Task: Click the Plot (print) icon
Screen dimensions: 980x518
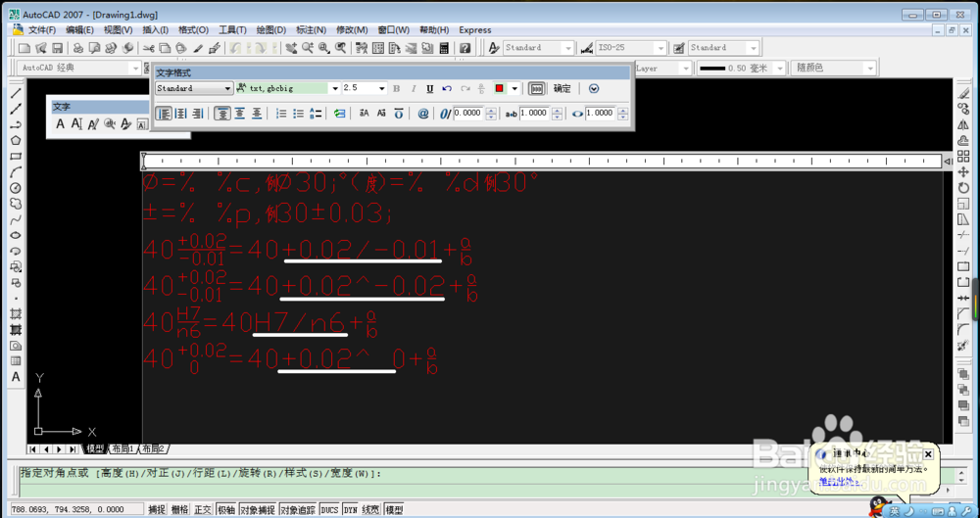Action: click(x=78, y=47)
